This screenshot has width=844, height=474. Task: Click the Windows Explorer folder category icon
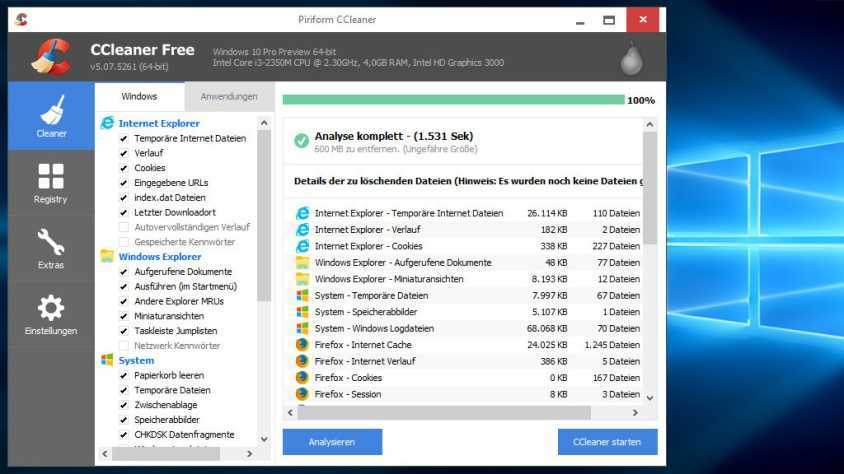pyautogui.click(x=107, y=256)
